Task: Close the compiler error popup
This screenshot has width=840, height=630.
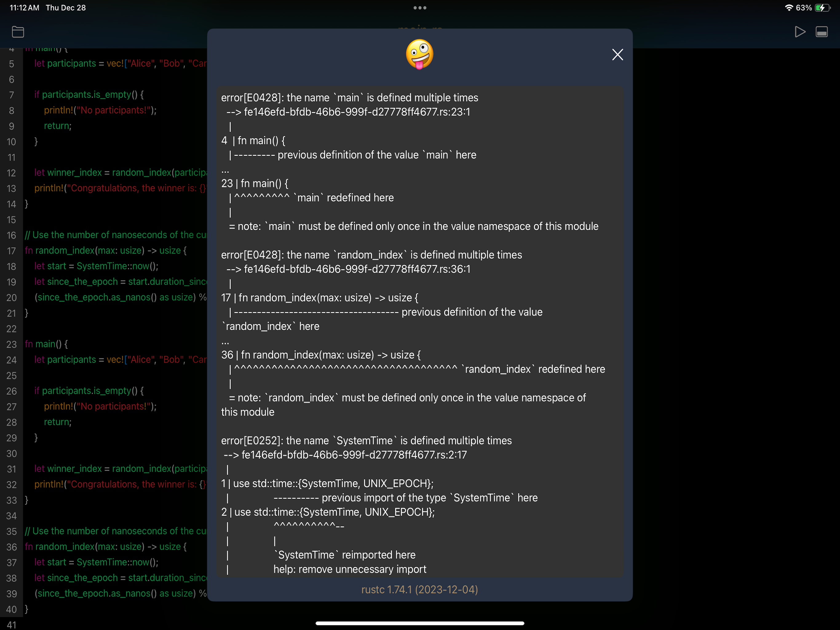Action: click(617, 55)
